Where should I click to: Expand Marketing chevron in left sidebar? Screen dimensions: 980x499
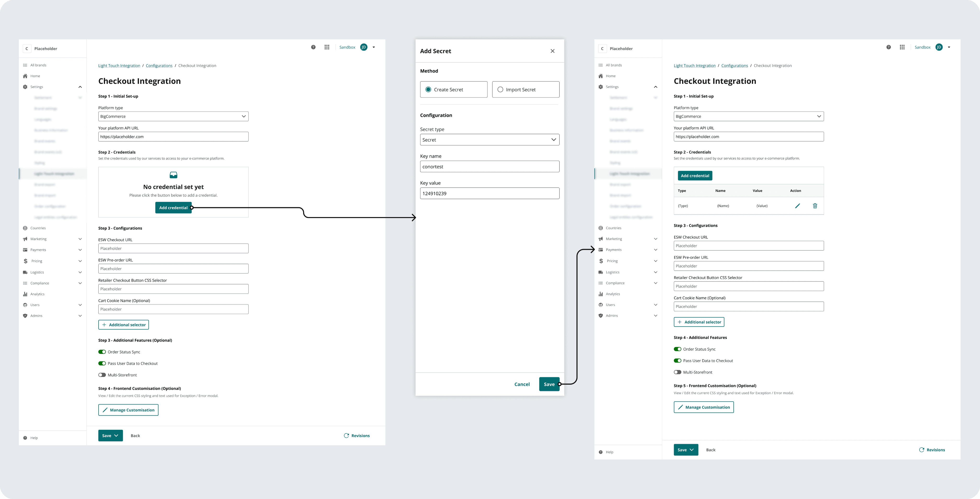(80, 239)
